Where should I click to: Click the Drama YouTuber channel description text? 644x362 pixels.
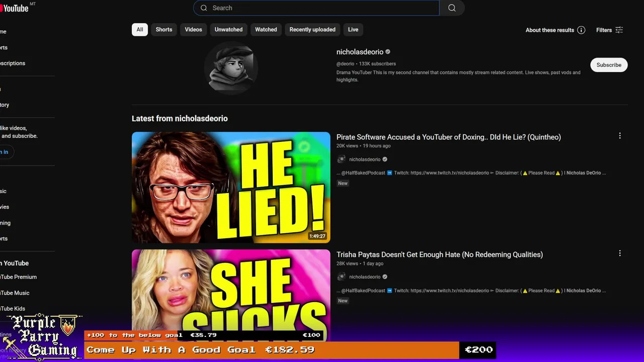458,76
